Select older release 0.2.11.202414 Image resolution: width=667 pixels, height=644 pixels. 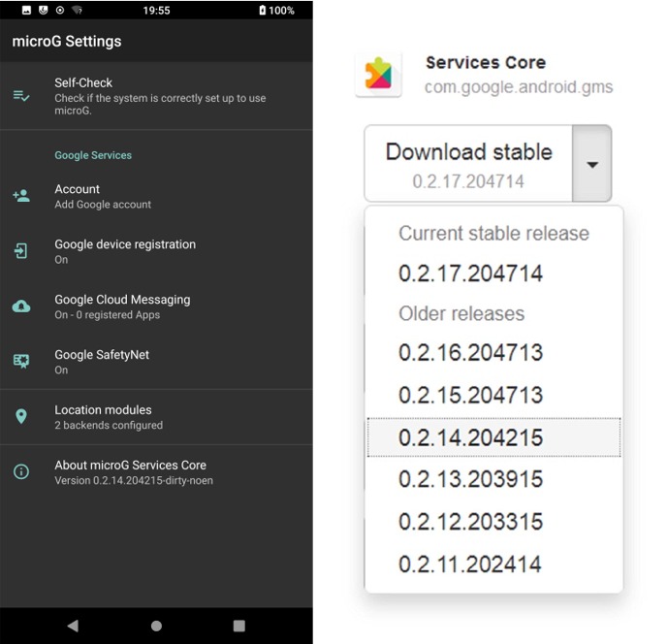click(x=493, y=564)
